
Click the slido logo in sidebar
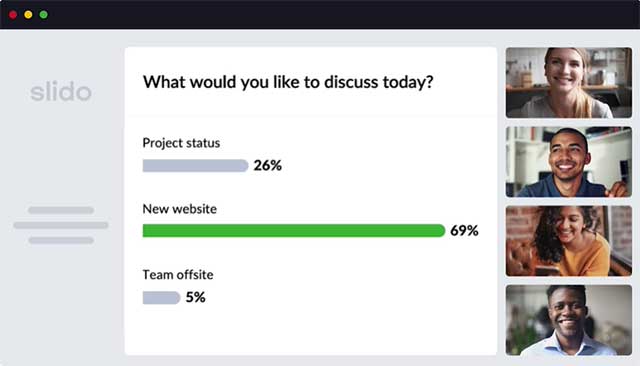61,91
